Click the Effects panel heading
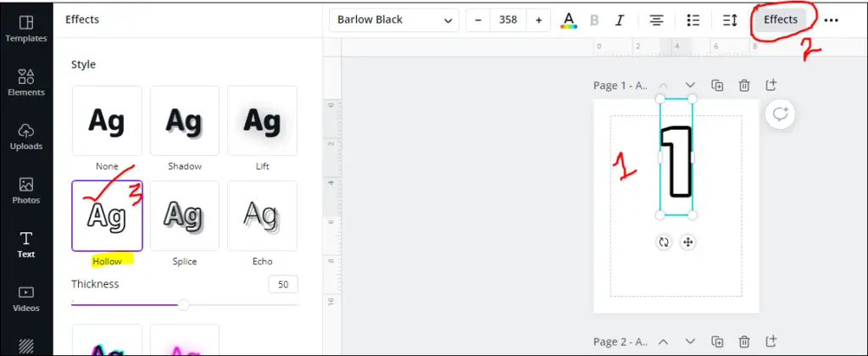The image size is (868, 356). (x=82, y=19)
